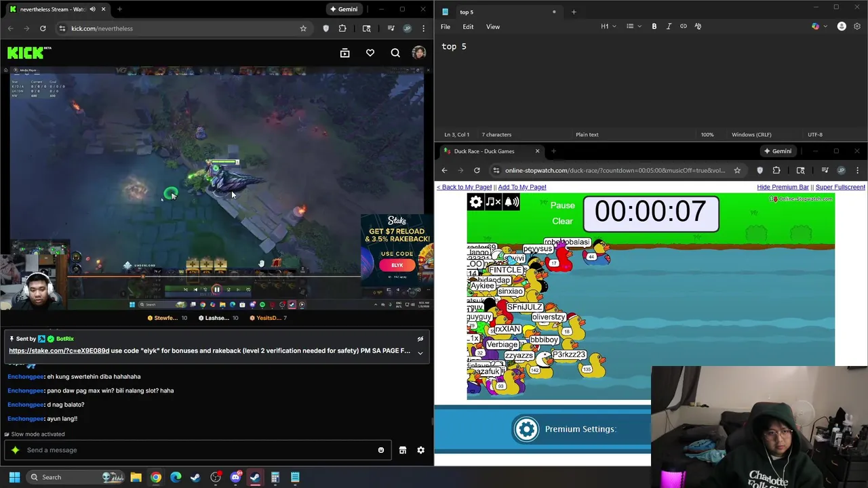This screenshot has width=868, height=488.
Task: Click 'UTF-8' encoding in Notepad status bar
Action: (x=815, y=134)
